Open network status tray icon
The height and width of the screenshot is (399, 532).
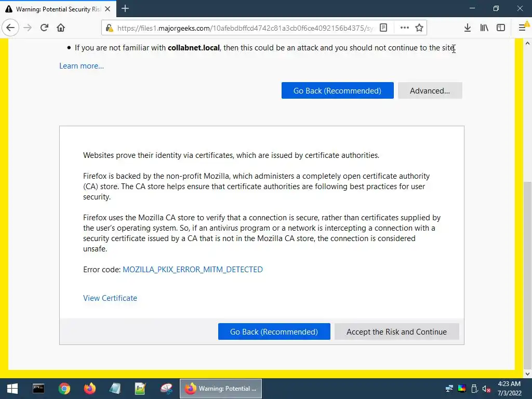pos(449,389)
